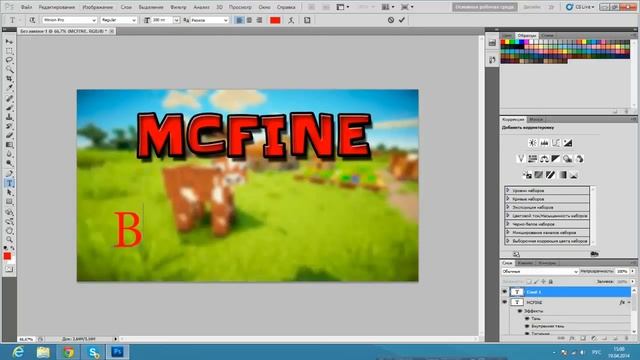Open the layer opacity slider arrow
Viewport: 640px width, 360px height.
(633, 271)
